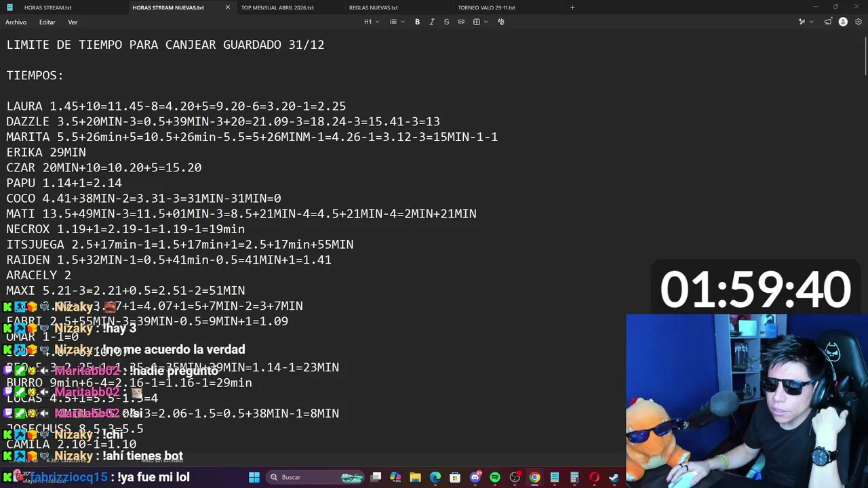Click the MATI time entry line
Viewport: 868px width, 488px height.
point(241,213)
